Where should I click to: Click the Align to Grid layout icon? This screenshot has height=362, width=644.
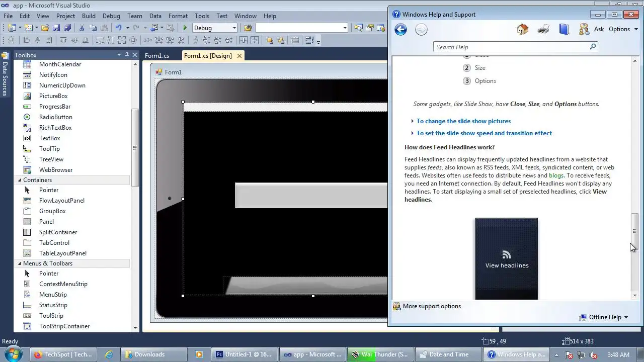[12, 40]
